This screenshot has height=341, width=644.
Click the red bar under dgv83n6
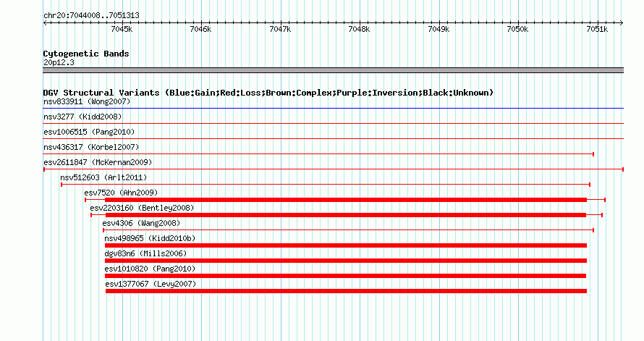[x=346, y=261]
